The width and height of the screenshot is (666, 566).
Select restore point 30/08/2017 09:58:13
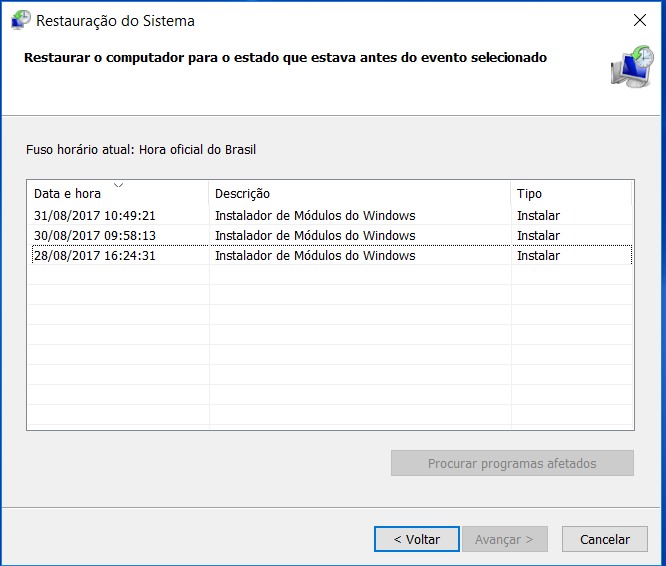pos(330,236)
